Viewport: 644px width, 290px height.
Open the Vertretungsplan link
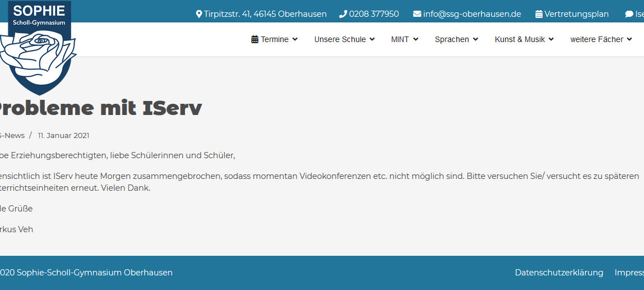tap(577, 14)
